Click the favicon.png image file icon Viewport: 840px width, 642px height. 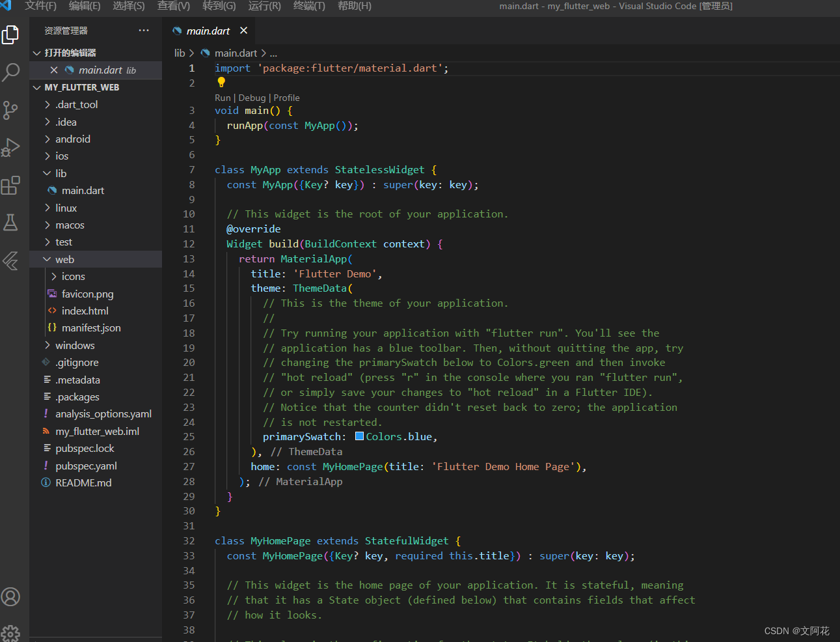click(x=52, y=294)
